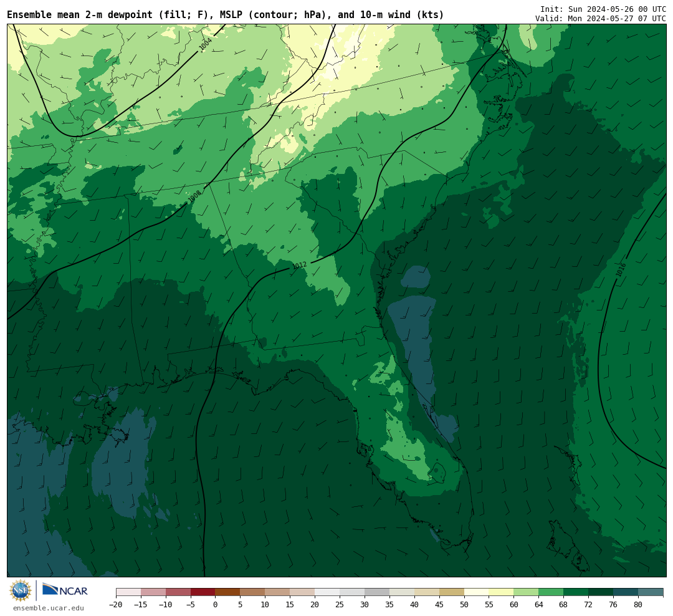This screenshot has height=616, width=673.
Task: Click the 25 colorbar tick label
Action: tap(340, 605)
